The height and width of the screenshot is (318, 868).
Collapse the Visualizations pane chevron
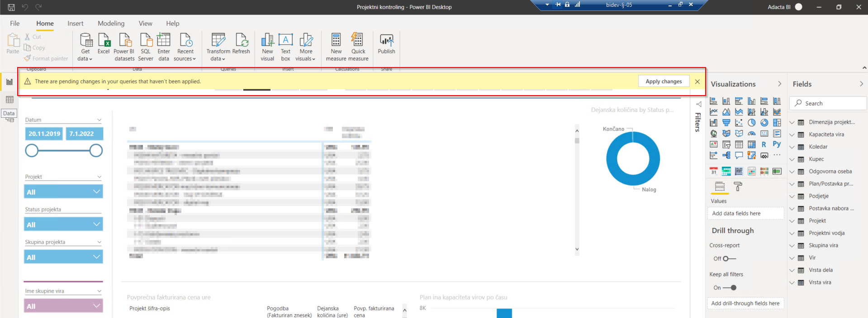pyautogui.click(x=779, y=84)
